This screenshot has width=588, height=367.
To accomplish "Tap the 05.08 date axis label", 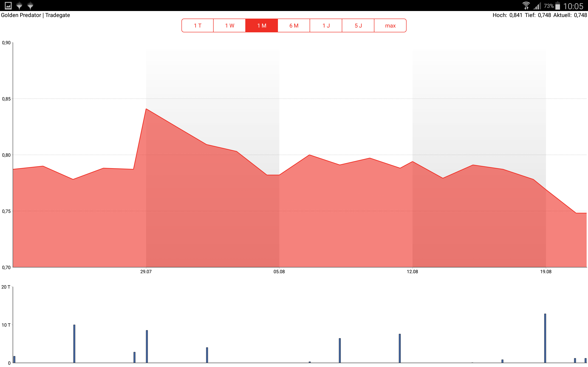I will tap(279, 272).
